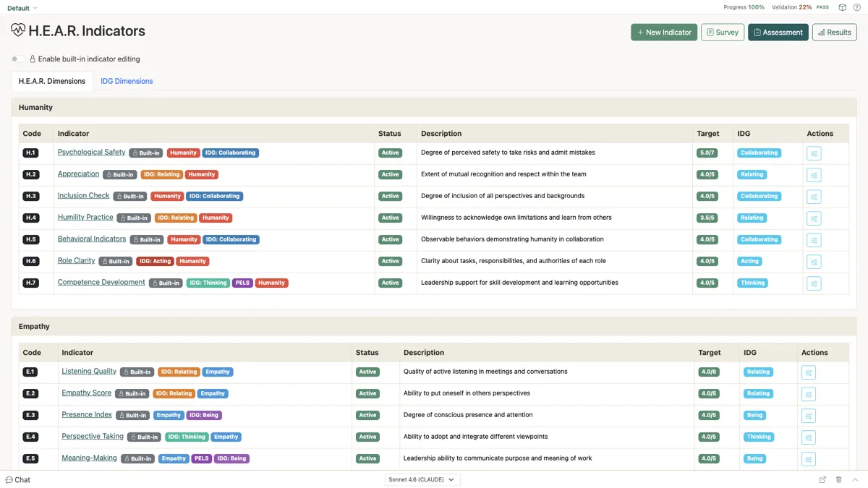Open actions icon for Inclusion Check row
Image resolution: width=868 pixels, height=488 pixels.
pos(814,197)
